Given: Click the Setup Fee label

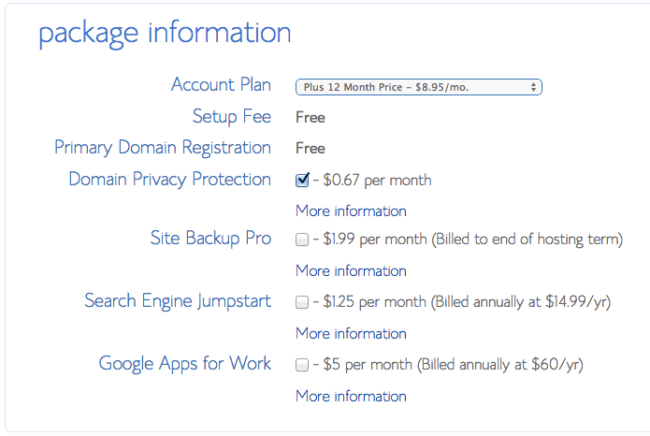Looking at the screenshot, I should pyautogui.click(x=231, y=117).
